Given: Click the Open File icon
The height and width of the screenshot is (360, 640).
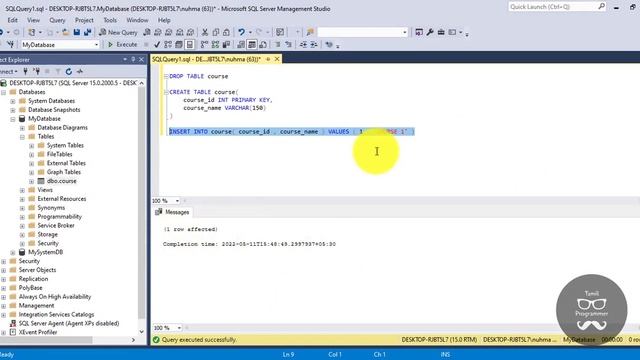Looking at the screenshot, I should tap(65, 32).
